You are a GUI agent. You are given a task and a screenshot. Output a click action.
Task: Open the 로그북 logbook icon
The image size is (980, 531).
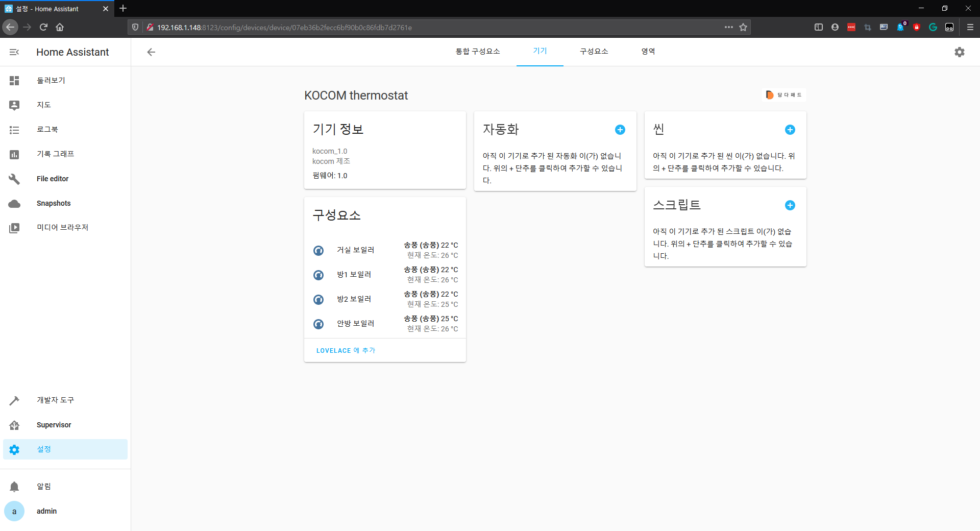14,130
